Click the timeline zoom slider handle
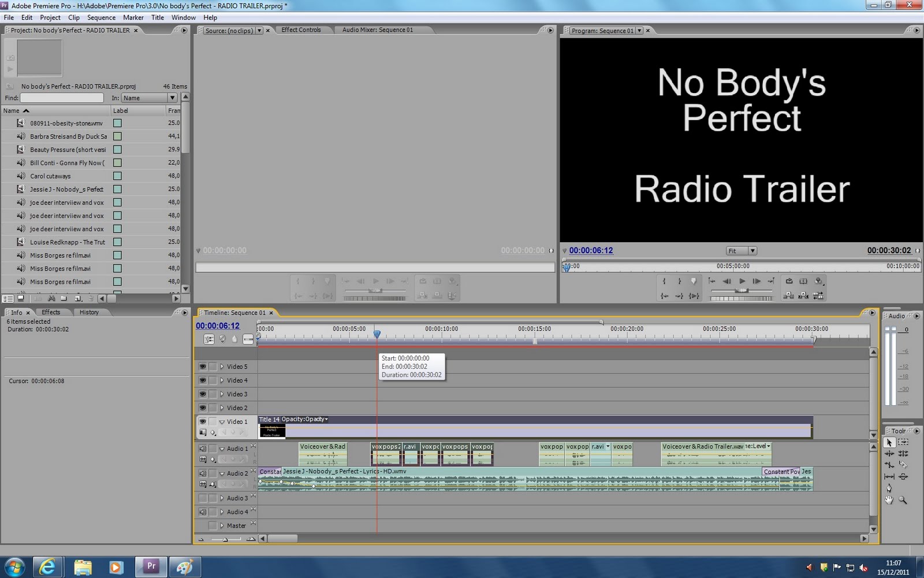Viewport: 924px width, 578px height. (x=225, y=539)
